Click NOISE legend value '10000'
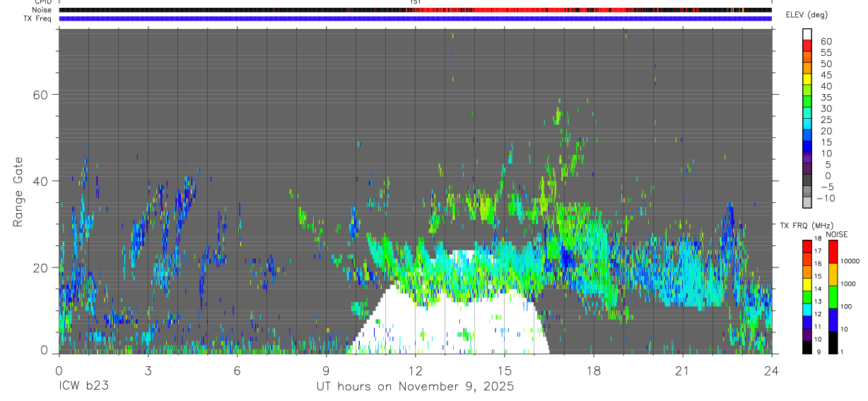Image resolution: width=868 pixels, height=401 pixels. tap(851, 261)
